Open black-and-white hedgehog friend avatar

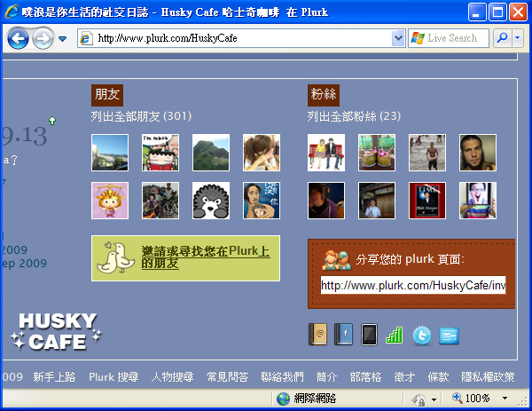pyautogui.click(x=211, y=201)
